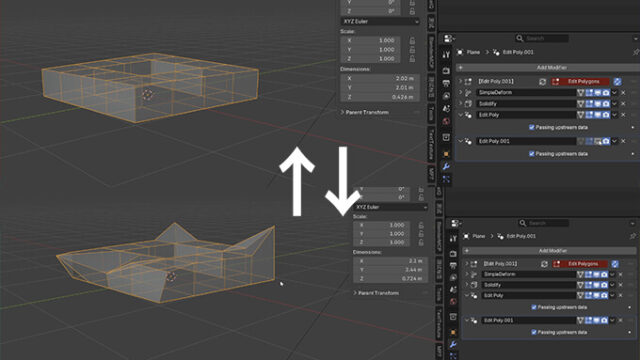Screen dimensions: 640x360
Task: Uncheck Passing upstream data under lower Edit Poly.001
Action: click(533, 332)
